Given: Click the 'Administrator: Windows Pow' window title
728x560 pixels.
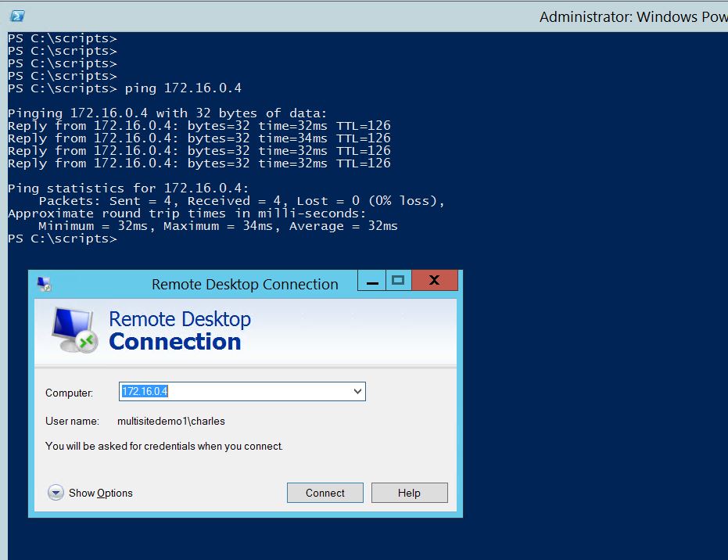Looking at the screenshot, I should point(633,17).
